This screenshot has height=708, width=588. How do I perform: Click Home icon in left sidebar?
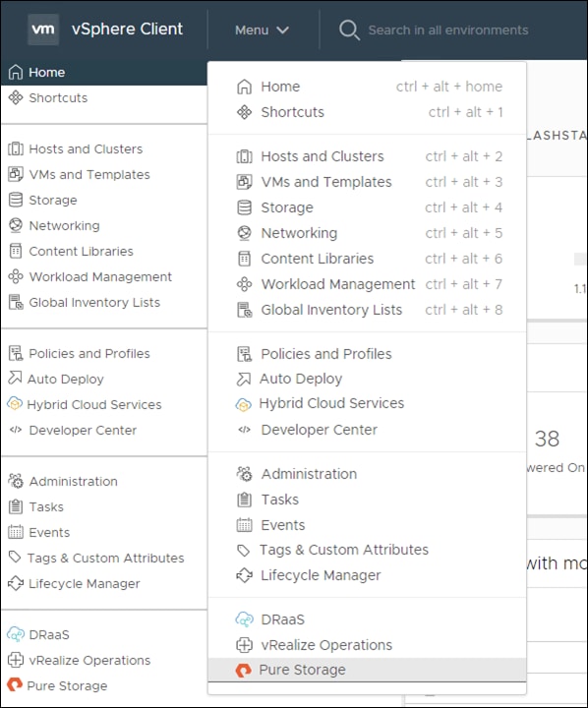coord(16,72)
